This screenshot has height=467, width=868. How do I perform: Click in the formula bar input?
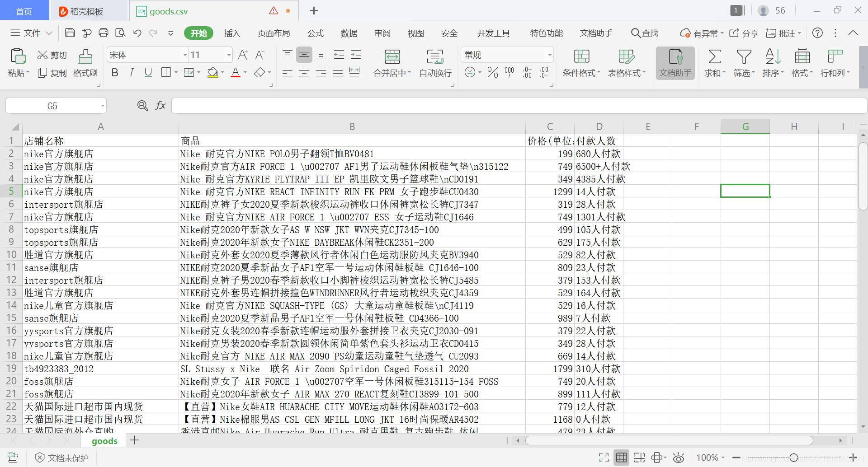519,106
